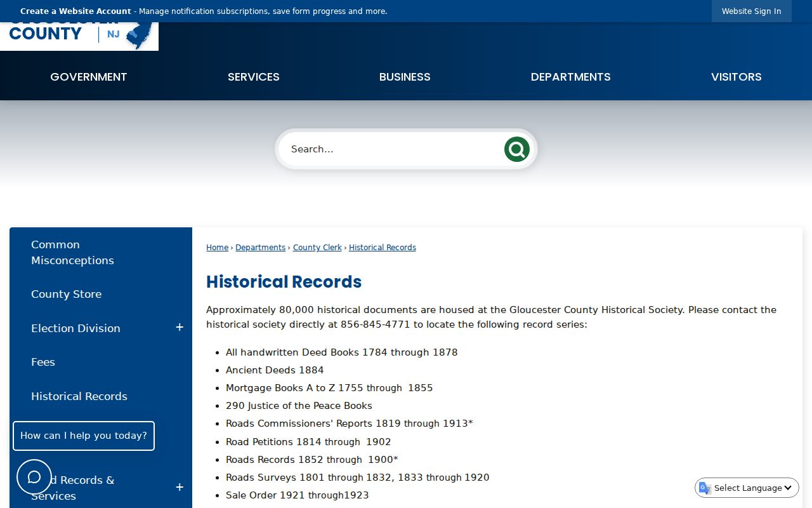Click the Historical Records breadcrumb link

(x=383, y=248)
